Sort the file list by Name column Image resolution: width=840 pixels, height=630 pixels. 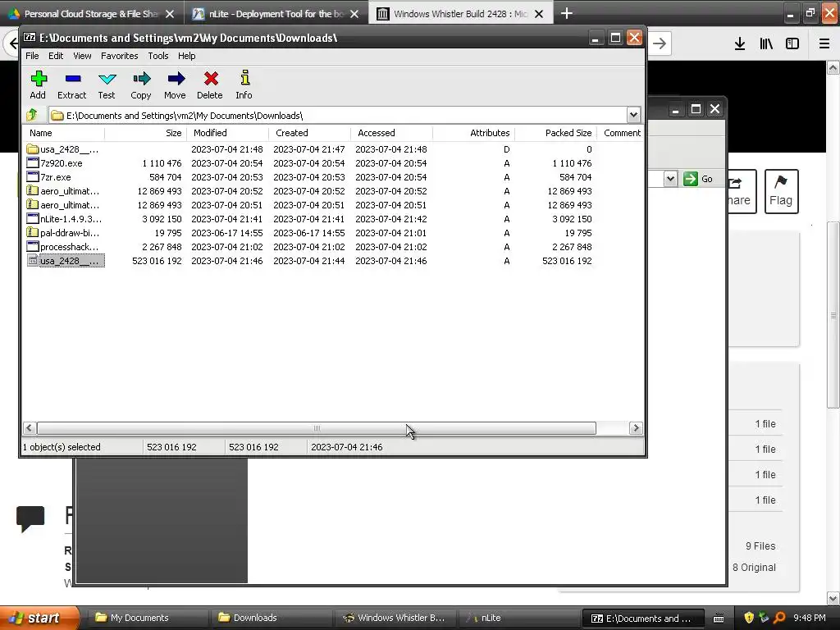coord(63,133)
